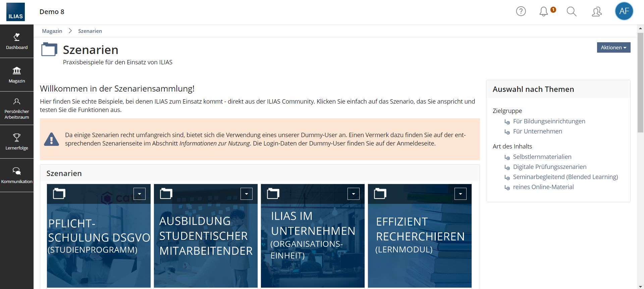Image resolution: width=644 pixels, height=289 pixels.
Task: Click the Auswahl nach Themen heading
Action: coord(533,89)
